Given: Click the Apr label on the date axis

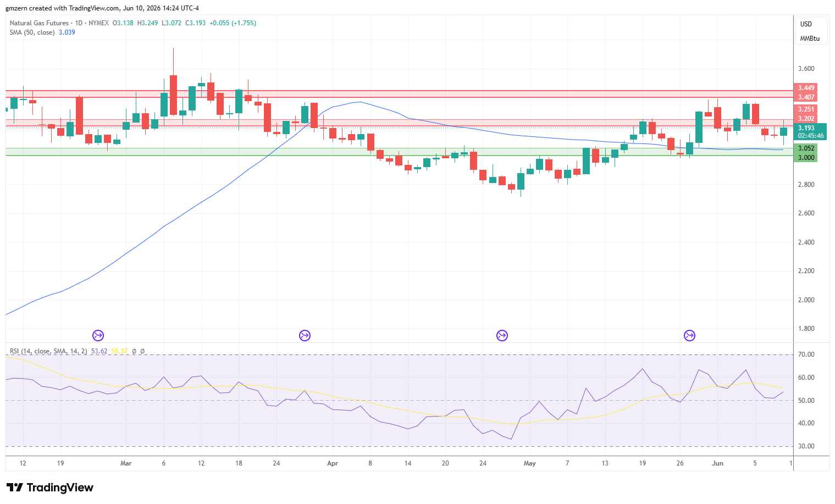Looking at the screenshot, I should tap(333, 463).
